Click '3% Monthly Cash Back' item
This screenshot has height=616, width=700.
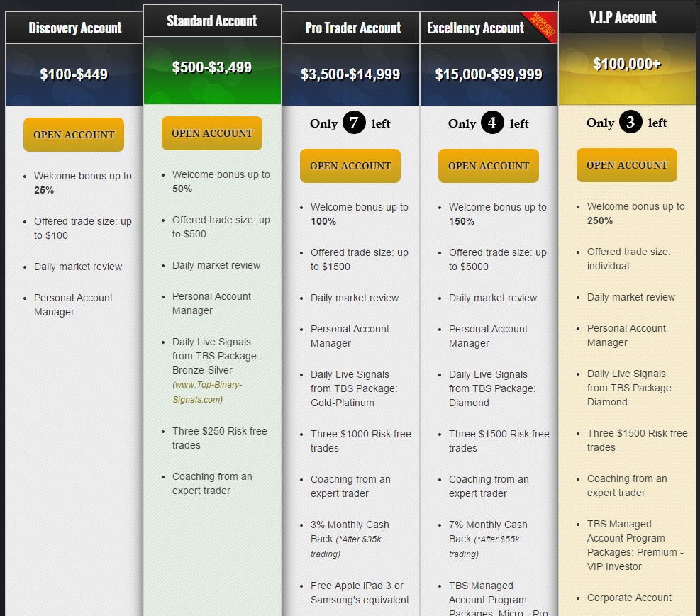350,539
